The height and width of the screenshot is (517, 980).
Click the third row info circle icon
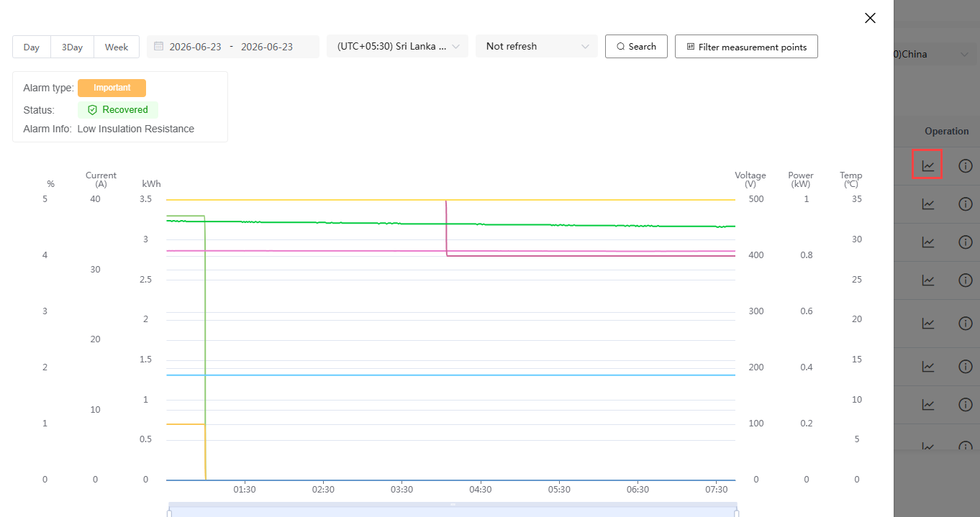966,242
